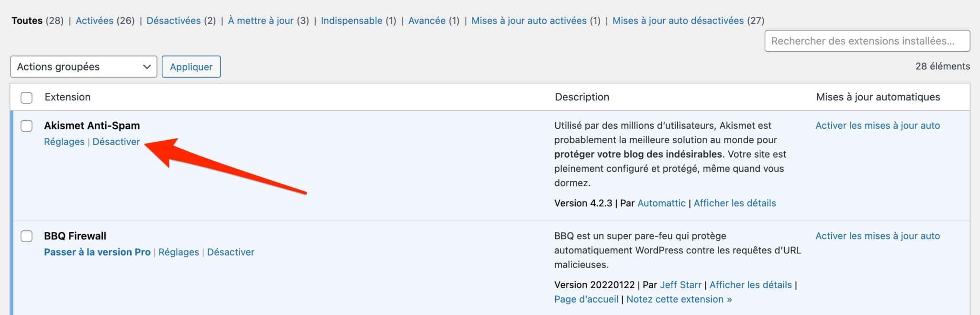Show Toutes (28) extensions filter
This screenshot has width=980, height=315.
[37, 21]
